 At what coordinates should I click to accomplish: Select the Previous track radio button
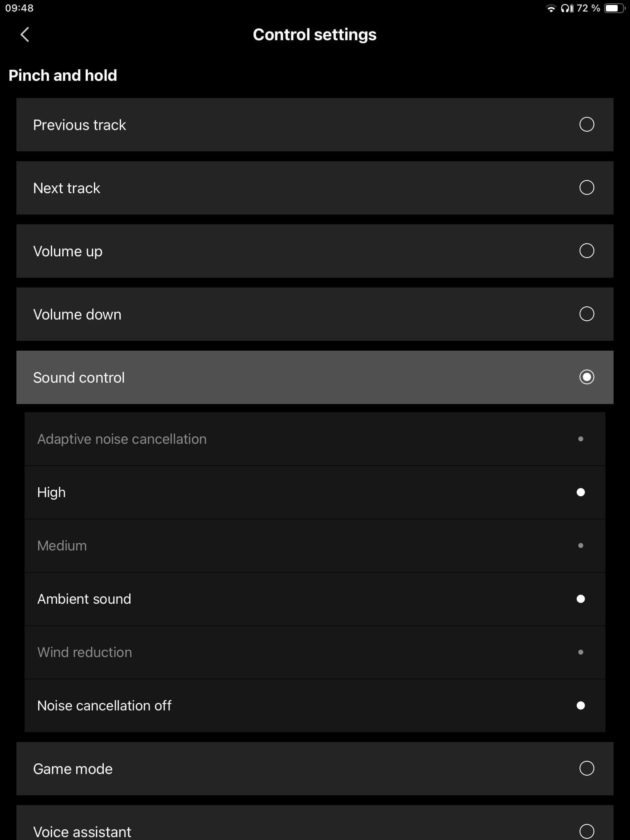[x=587, y=124]
